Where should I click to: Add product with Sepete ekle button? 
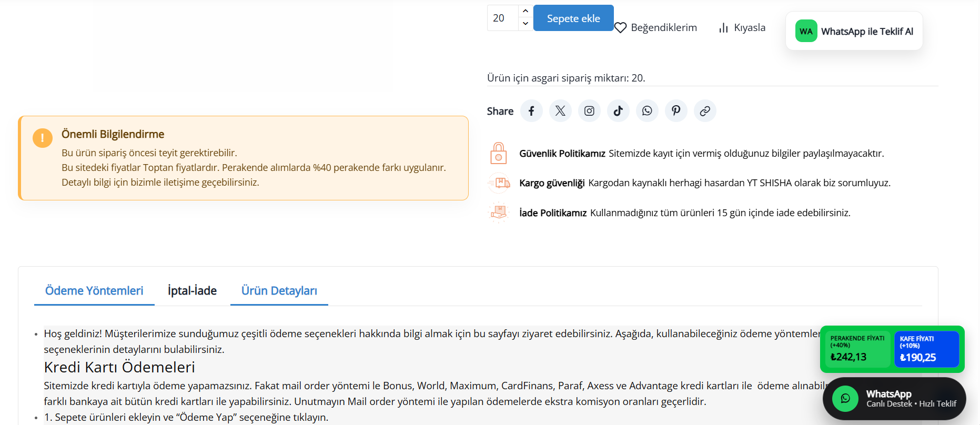pos(573,18)
